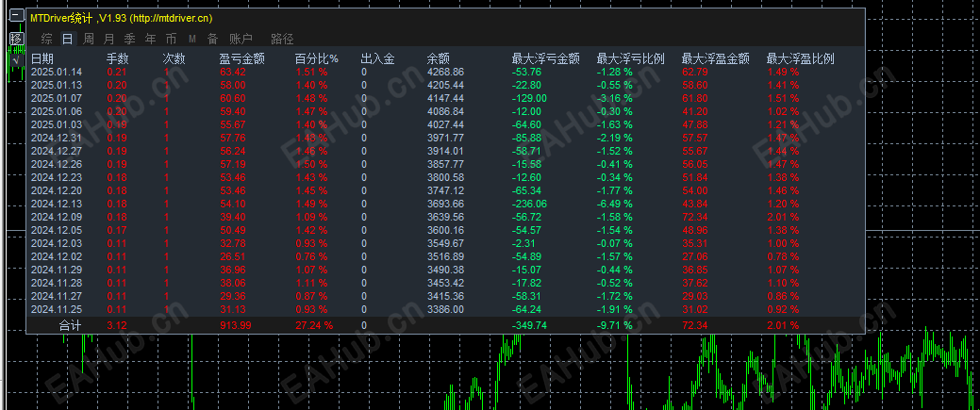Click the 百分比% column header
The image size is (980, 410).
[317, 59]
